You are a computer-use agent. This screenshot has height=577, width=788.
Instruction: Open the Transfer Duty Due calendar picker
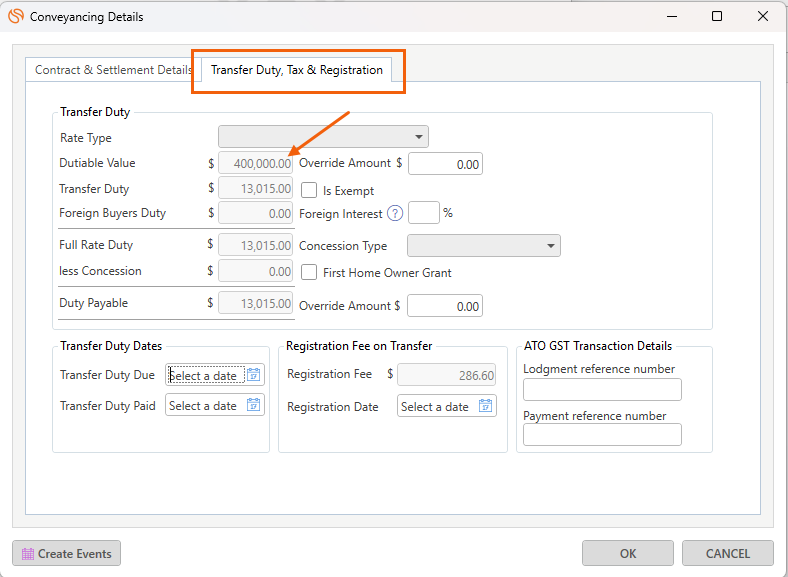pos(254,375)
